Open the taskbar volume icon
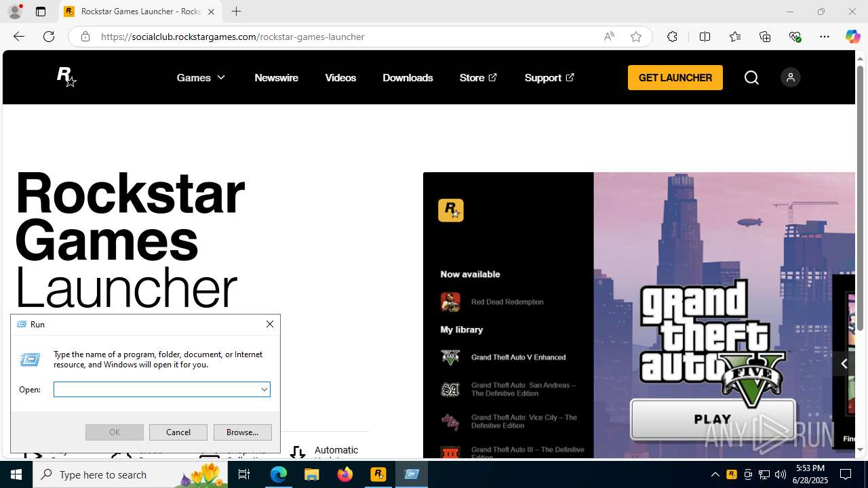The width and height of the screenshot is (868, 488). pyautogui.click(x=780, y=474)
